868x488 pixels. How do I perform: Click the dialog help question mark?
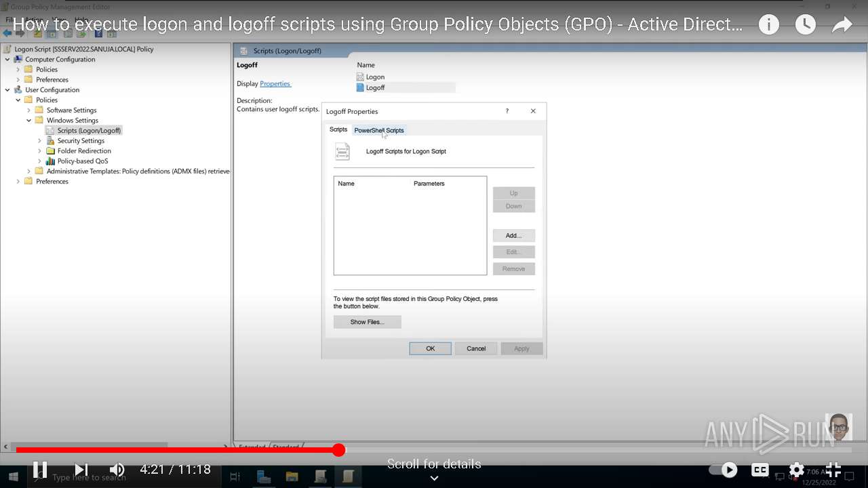click(507, 111)
